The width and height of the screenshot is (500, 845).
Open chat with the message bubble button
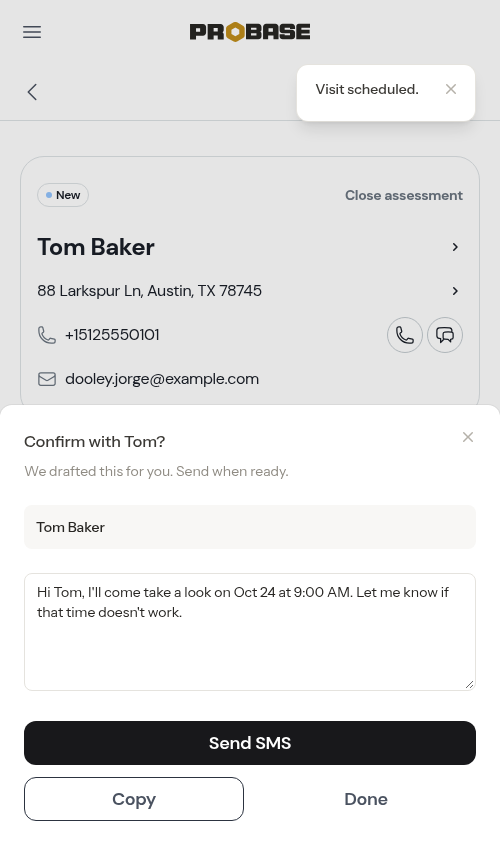click(445, 335)
